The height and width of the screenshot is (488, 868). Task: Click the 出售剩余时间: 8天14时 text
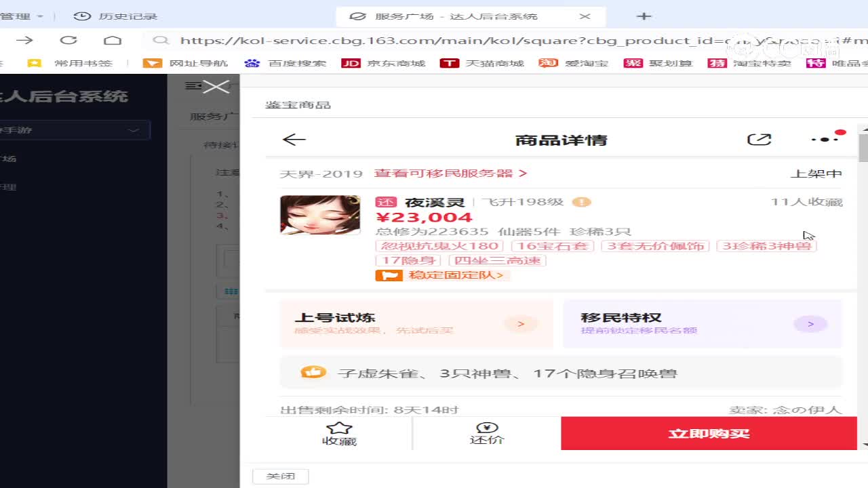click(x=370, y=409)
